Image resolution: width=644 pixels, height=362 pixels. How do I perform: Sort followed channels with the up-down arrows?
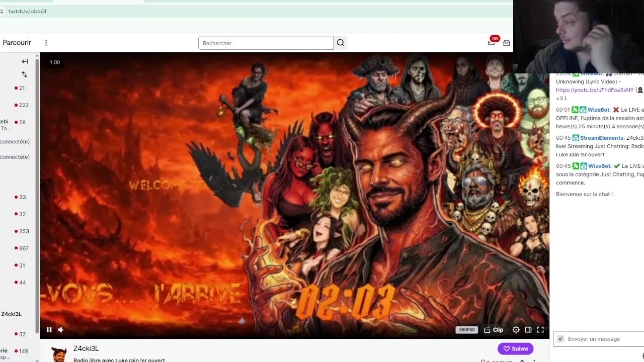pos(24,74)
